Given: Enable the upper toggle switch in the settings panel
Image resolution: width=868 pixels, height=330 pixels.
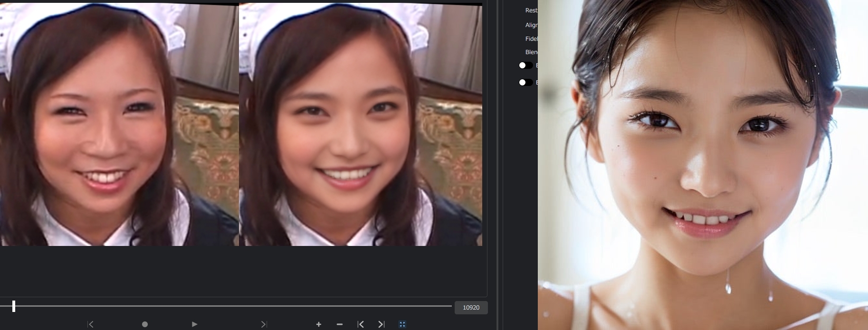Looking at the screenshot, I should (x=525, y=66).
